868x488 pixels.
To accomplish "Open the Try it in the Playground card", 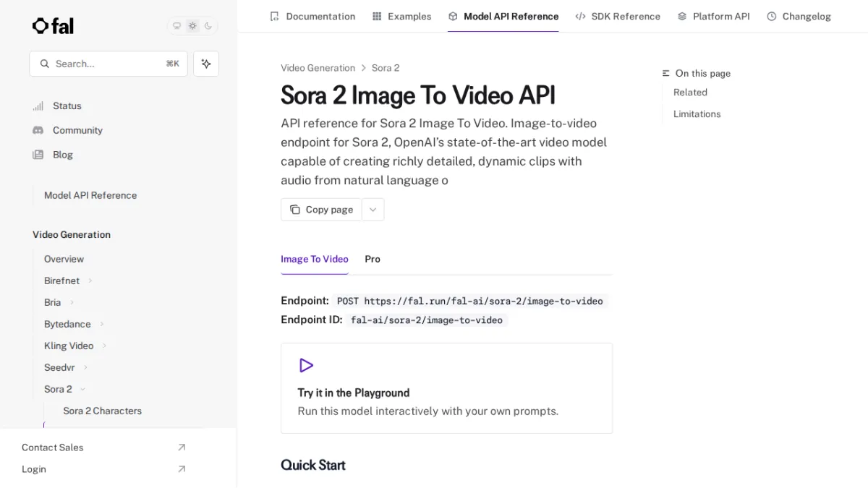I will [446, 388].
